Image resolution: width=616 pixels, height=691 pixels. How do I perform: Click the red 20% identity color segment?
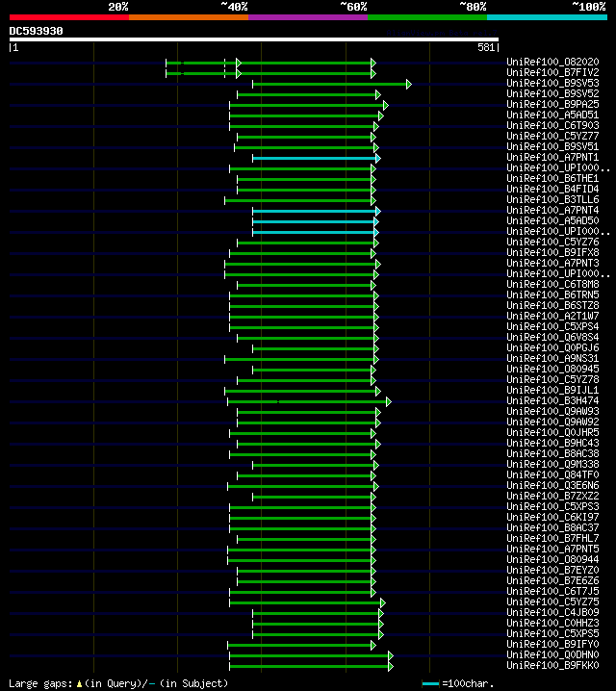click(69, 17)
